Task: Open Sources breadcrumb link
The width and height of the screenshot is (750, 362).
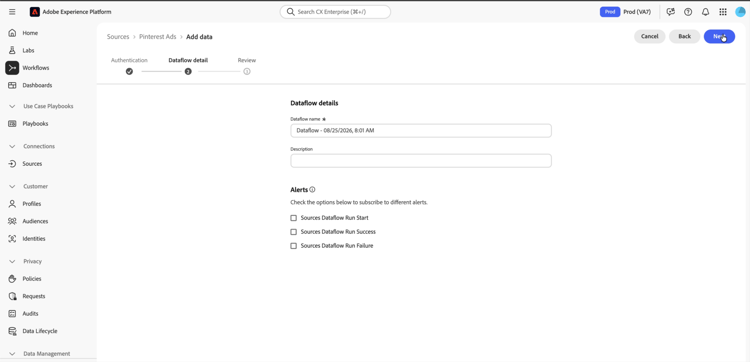Action: pyautogui.click(x=118, y=37)
